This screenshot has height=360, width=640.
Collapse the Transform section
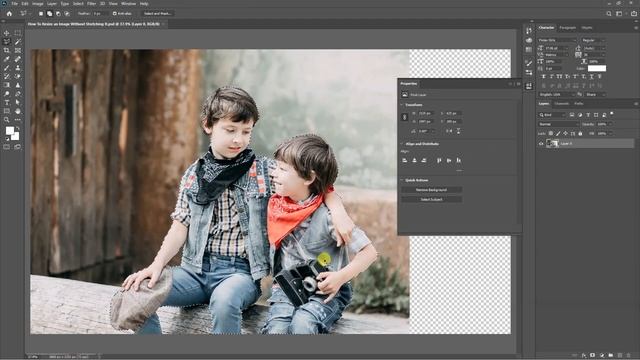[402, 105]
